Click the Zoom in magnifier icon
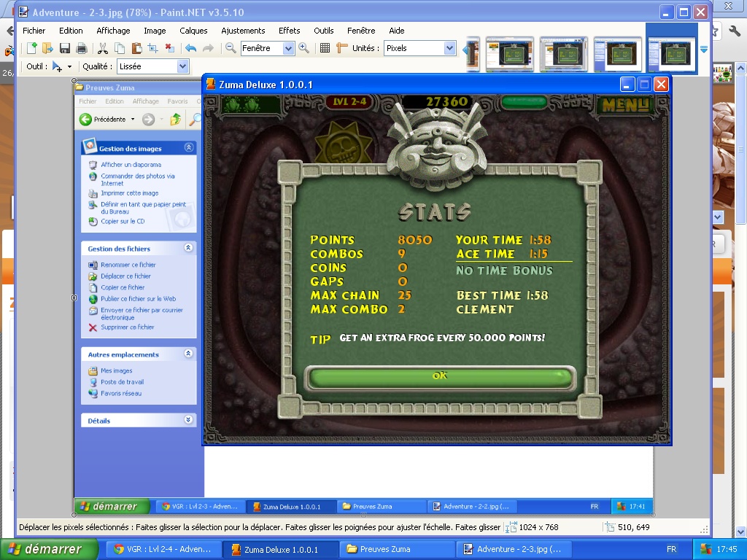This screenshot has height=560, width=747. click(303, 48)
